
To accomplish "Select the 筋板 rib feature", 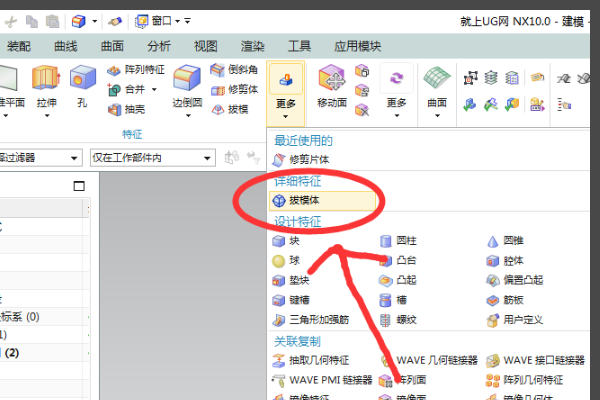I will [x=505, y=300].
